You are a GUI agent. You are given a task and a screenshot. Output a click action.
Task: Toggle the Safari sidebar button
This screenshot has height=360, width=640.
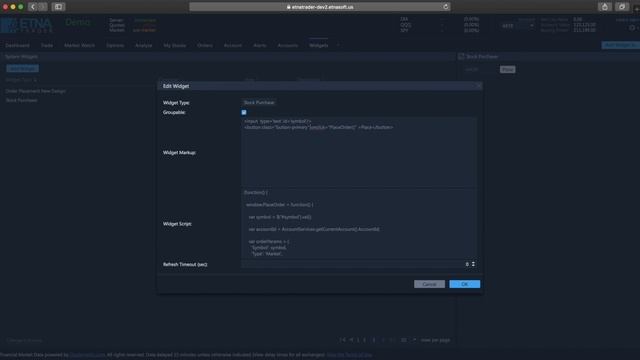[58, 7]
